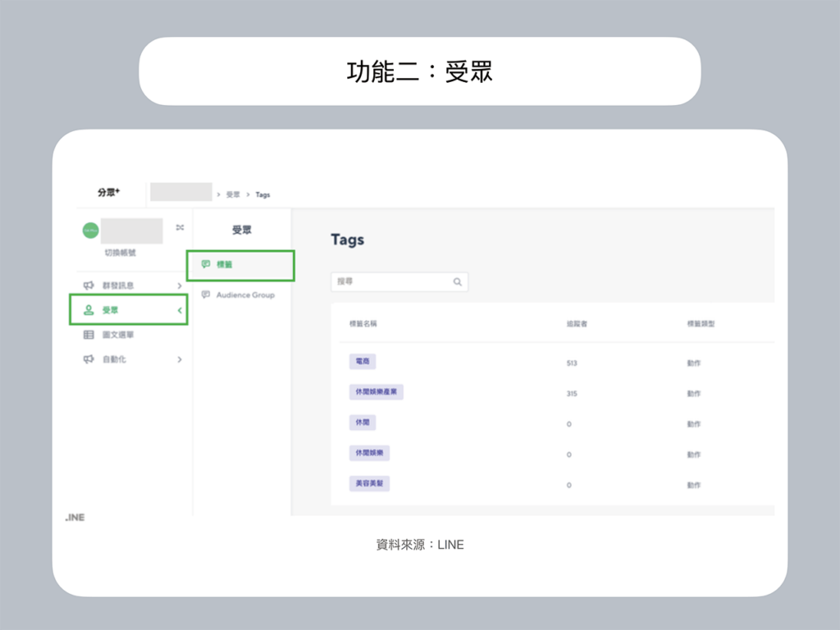Image resolution: width=840 pixels, height=630 pixels.
Task: Click the 群發訊息 megaphone icon
Action: (x=89, y=285)
